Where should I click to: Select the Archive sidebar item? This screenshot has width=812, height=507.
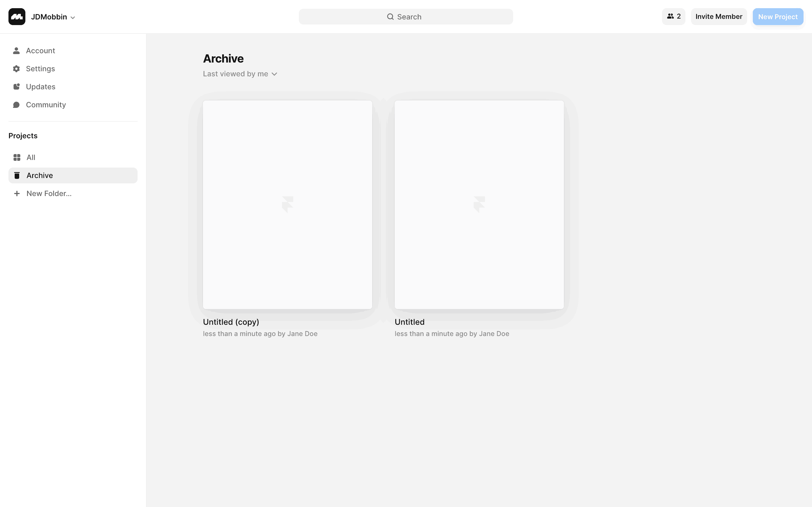[x=73, y=175]
